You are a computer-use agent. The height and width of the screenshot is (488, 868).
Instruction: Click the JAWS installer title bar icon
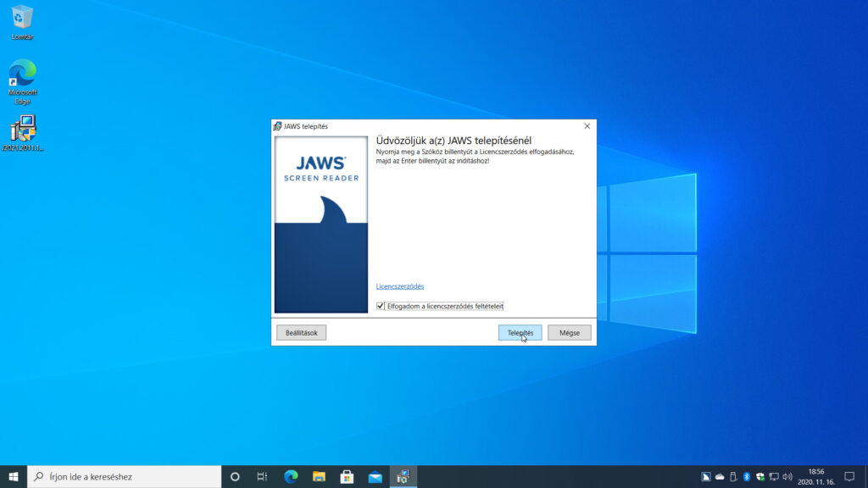[277, 126]
